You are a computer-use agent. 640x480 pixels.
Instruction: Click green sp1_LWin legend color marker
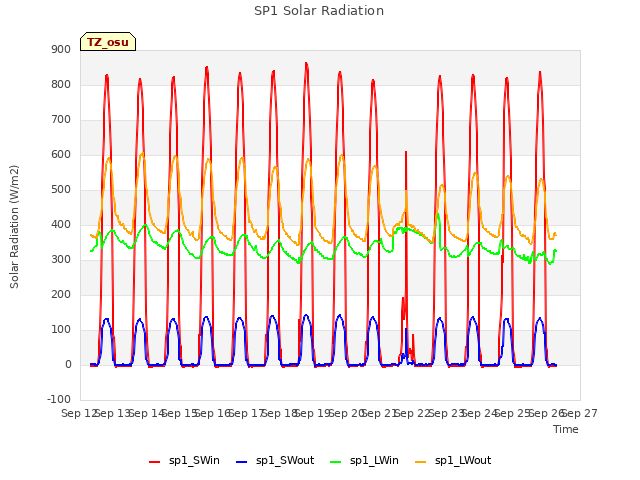pyautogui.click(x=335, y=462)
